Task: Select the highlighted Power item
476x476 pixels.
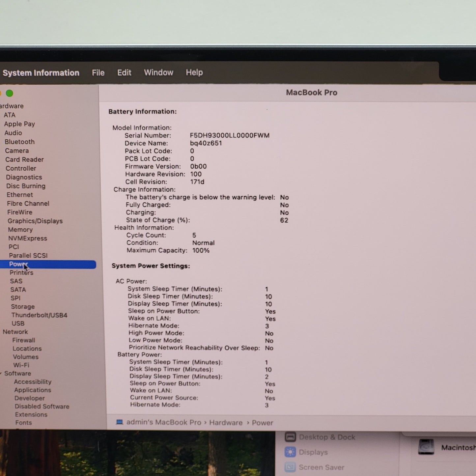Action: coord(48,264)
